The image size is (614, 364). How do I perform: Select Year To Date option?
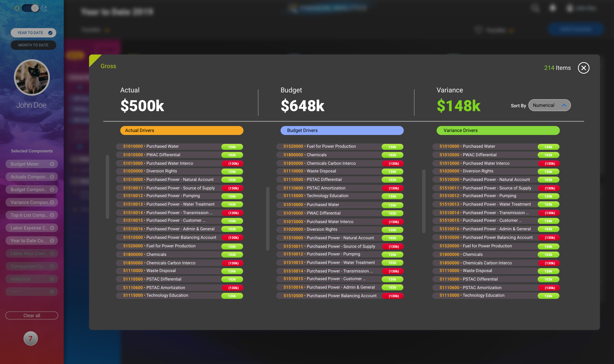[33, 33]
